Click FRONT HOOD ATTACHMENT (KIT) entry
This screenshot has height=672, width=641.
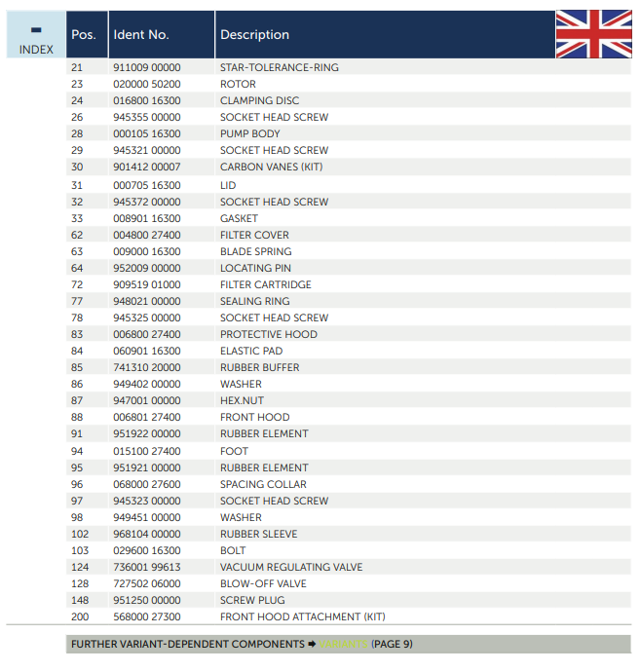[303, 617]
